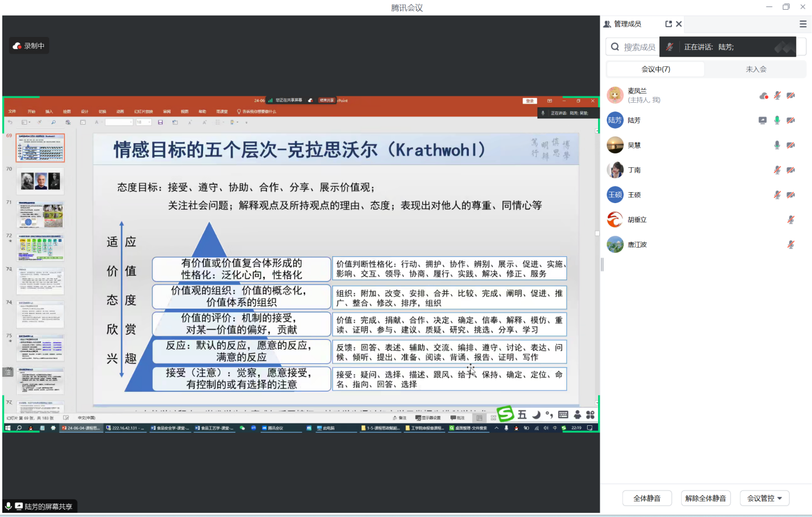This screenshot has width=812, height=517.
Task: Toggle 吴慧's microphone
Action: click(777, 145)
